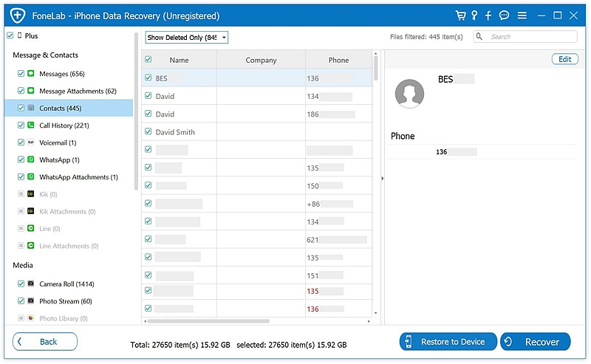Click the Contacts category icon
This screenshot has width=591, height=364.
click(x=31, y=108)
